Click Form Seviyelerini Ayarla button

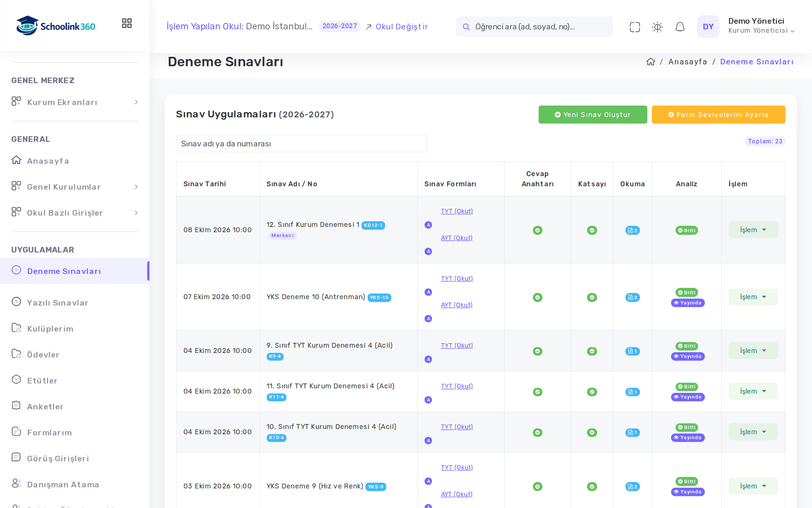pos(718,114)
